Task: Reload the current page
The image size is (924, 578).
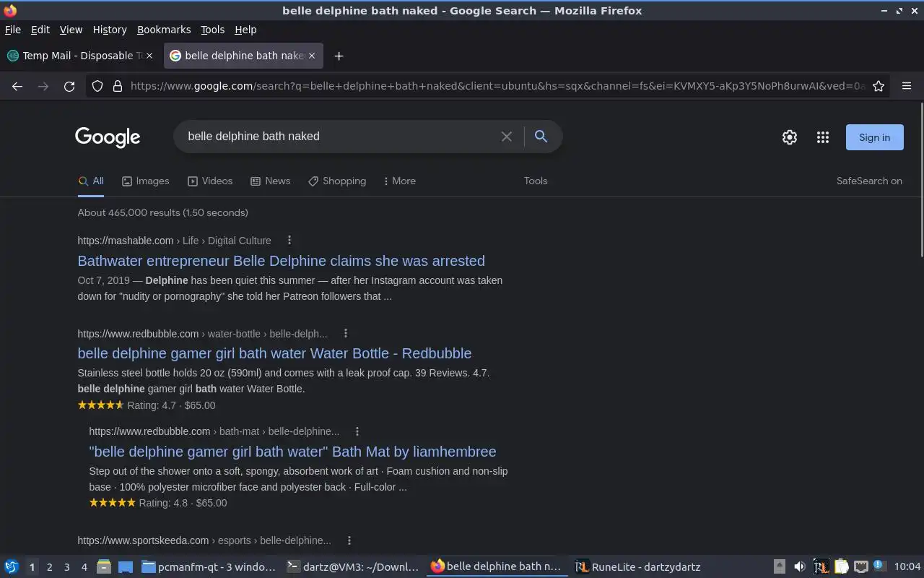Action: (x=69, y=86)
